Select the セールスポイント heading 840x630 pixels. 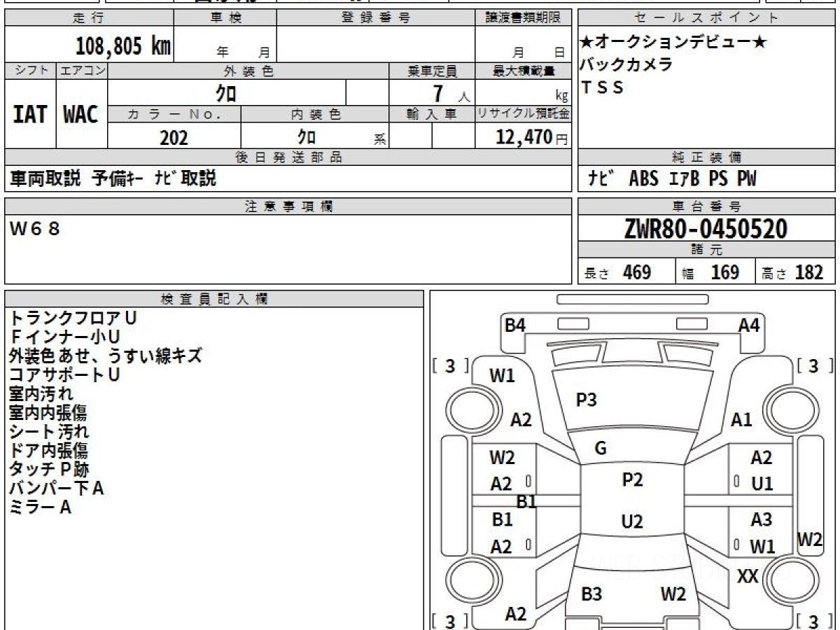(x=707, y=18)
